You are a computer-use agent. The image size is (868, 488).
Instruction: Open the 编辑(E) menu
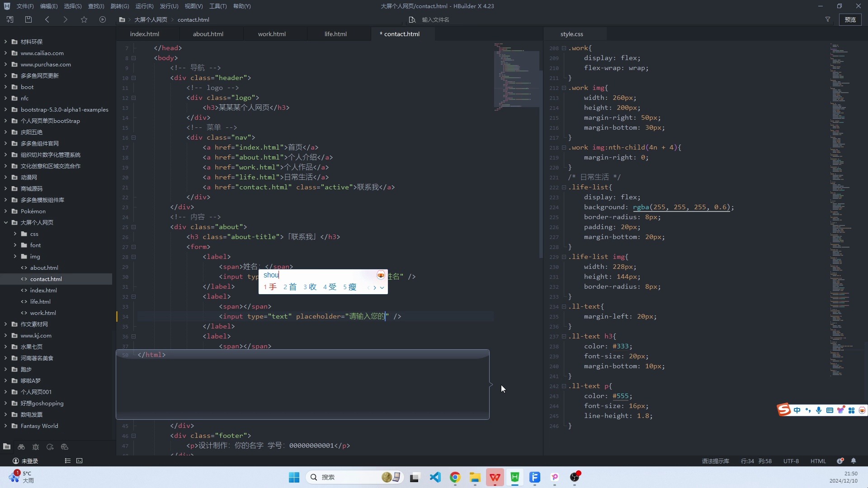[49, 6]
